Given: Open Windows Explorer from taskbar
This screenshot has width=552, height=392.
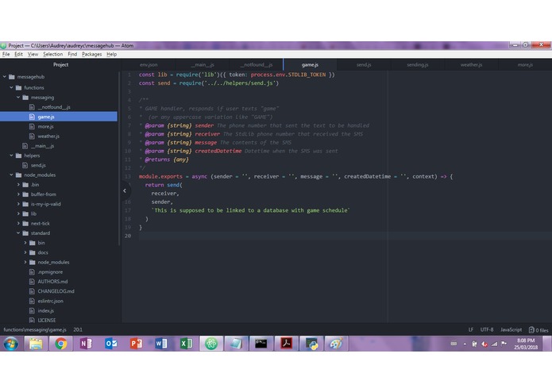Looking at the screenshot, I should click(36, 344).
